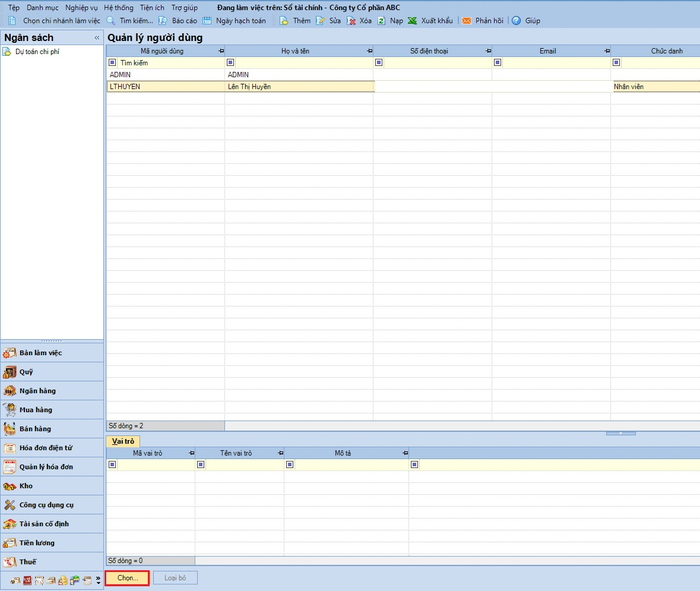This screenshot has width=700, height=591.
Task: Click the Thêm (Add) toolbar icon
Action: [x=284, y=21]
